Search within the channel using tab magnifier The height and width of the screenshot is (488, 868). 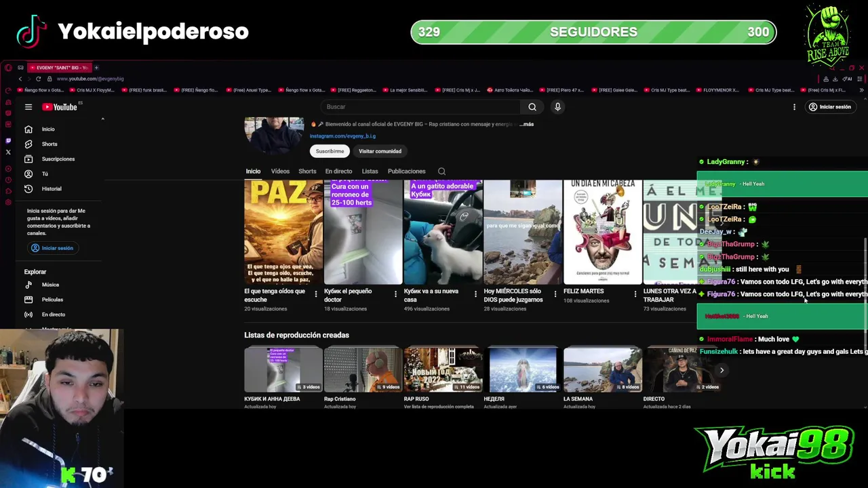coord(441,171)
